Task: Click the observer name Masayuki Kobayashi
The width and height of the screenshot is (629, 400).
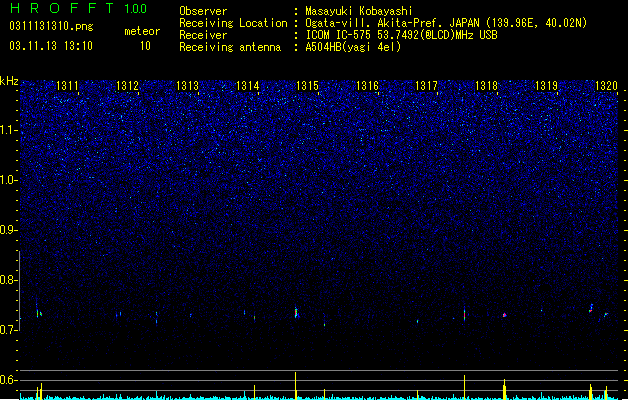Action: 359,11
